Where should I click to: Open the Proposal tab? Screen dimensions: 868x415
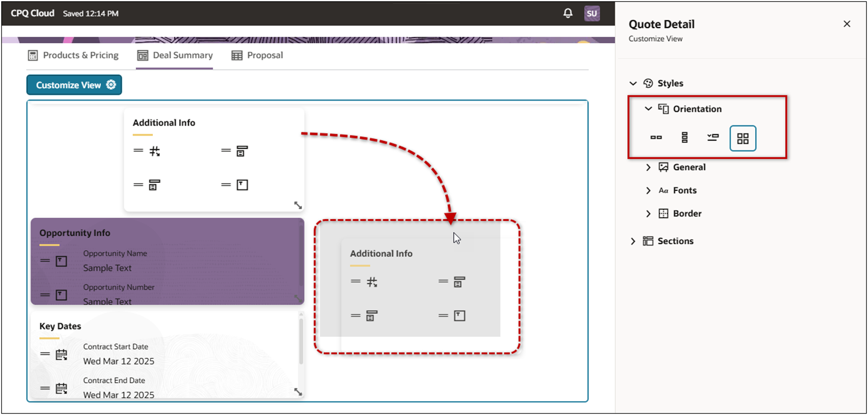[x=257, y=56]
